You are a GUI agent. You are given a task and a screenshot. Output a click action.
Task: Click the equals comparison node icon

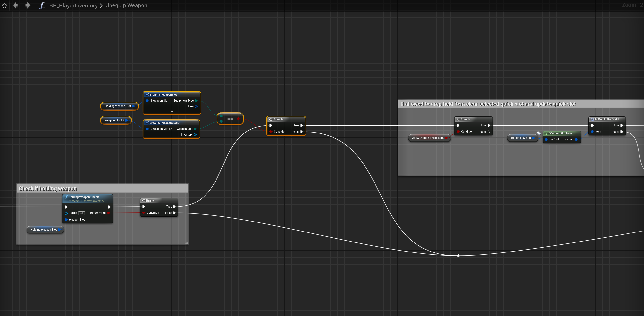coord(230,119)
